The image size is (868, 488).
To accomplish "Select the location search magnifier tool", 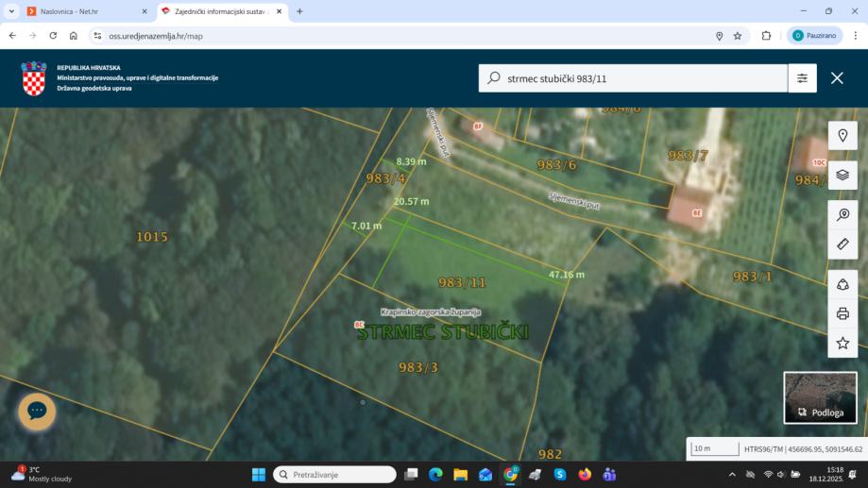I will coord(842,214).
